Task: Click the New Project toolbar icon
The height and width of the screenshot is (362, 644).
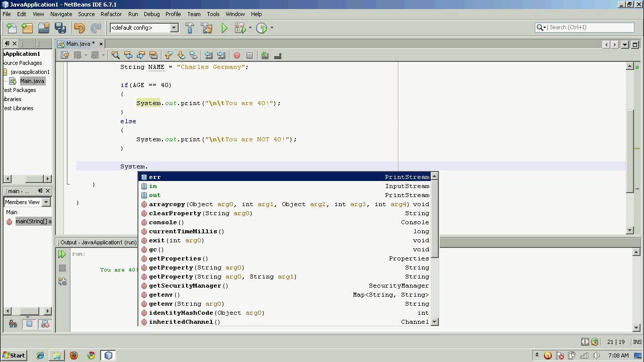Action: tap(27, 28)
